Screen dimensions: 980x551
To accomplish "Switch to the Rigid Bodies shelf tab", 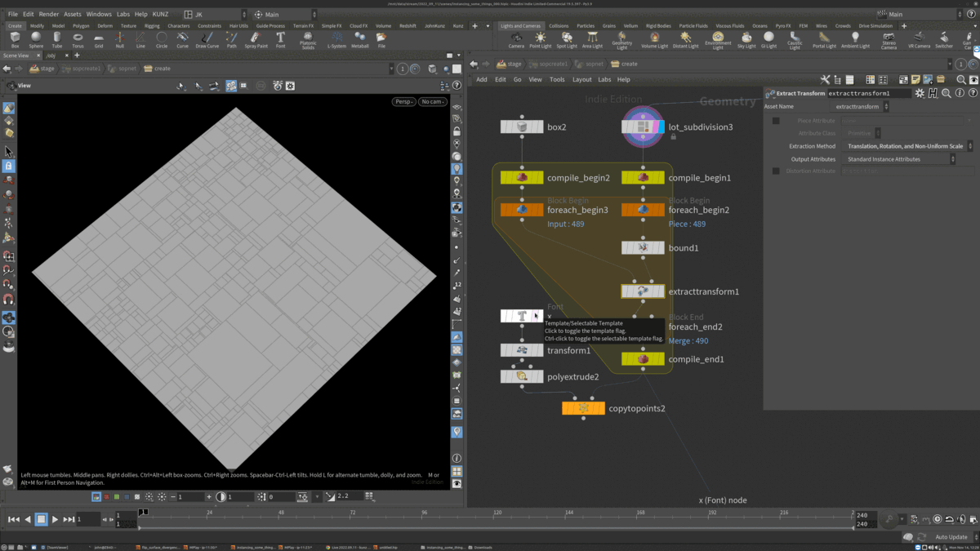I will [657, 26].
